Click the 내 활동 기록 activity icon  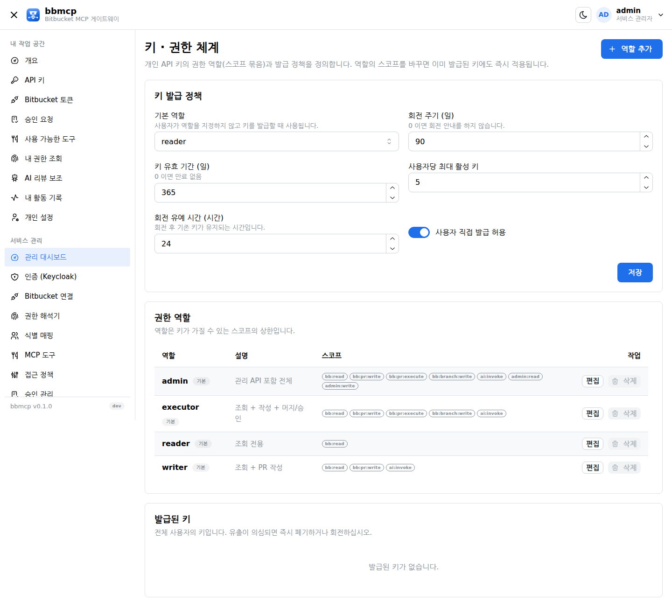(x=15, y=198)
